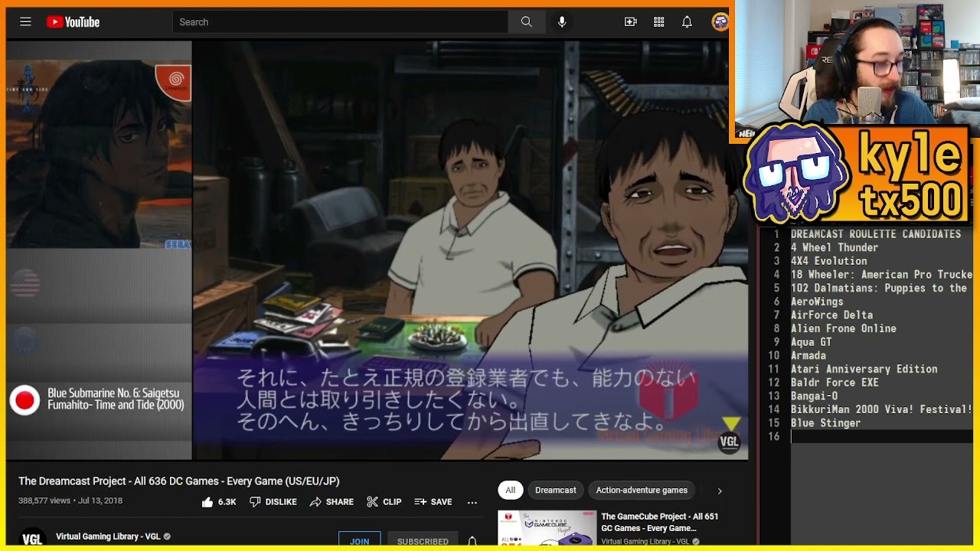
Task: Go to YouTube home via logo
Action: pyautogui.click(x=73, y=22)
